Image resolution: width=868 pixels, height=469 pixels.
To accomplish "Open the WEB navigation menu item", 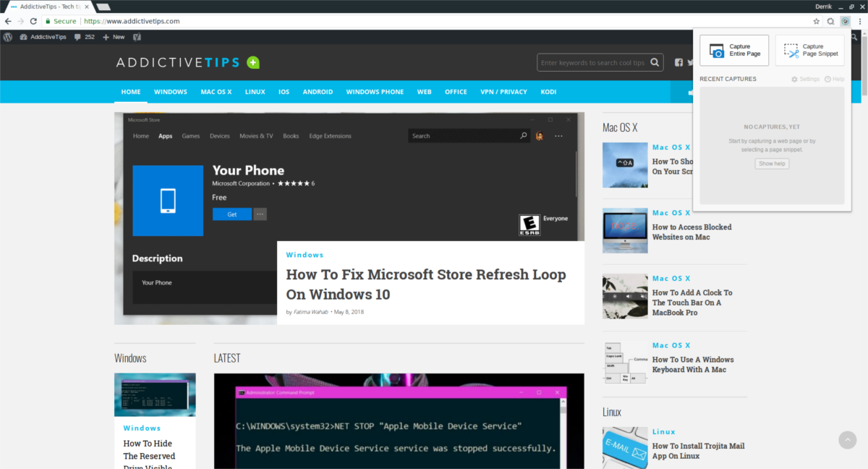I will pos(424,92).
